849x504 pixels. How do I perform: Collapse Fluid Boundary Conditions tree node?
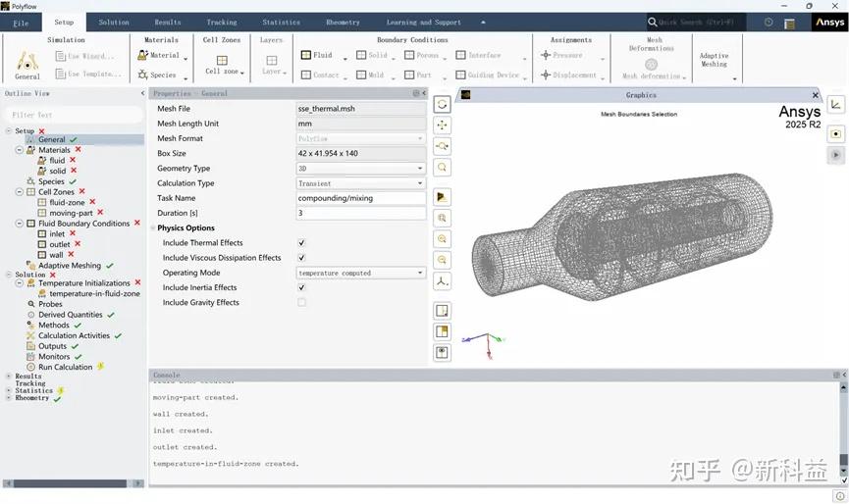click(x=19, y=224)
